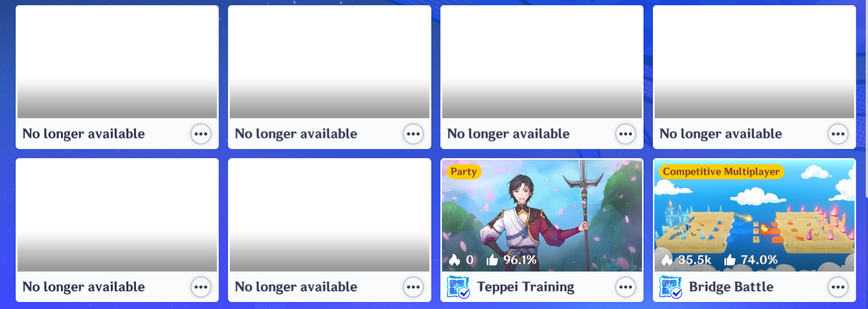Select the Party tag label
Image resolution: width=868 pixels, height=309 pixels.
[x=464, y=171]
